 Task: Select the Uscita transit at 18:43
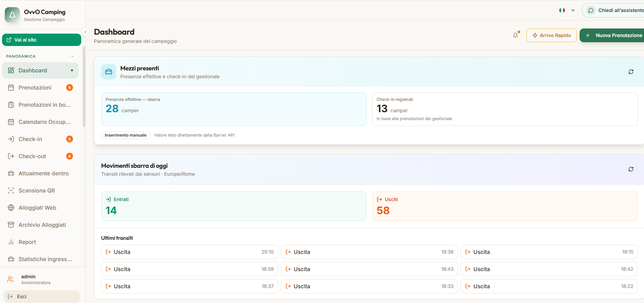369,269
